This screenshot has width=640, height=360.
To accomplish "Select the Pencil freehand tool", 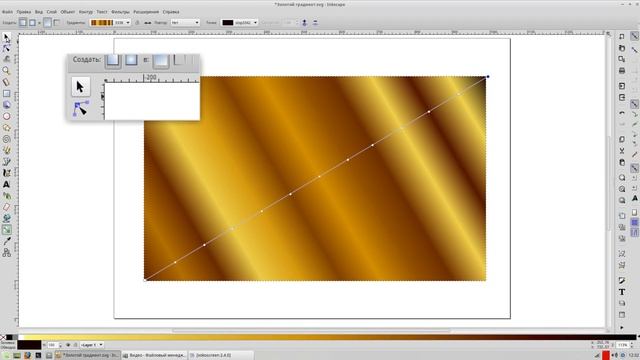I will 7,151.
